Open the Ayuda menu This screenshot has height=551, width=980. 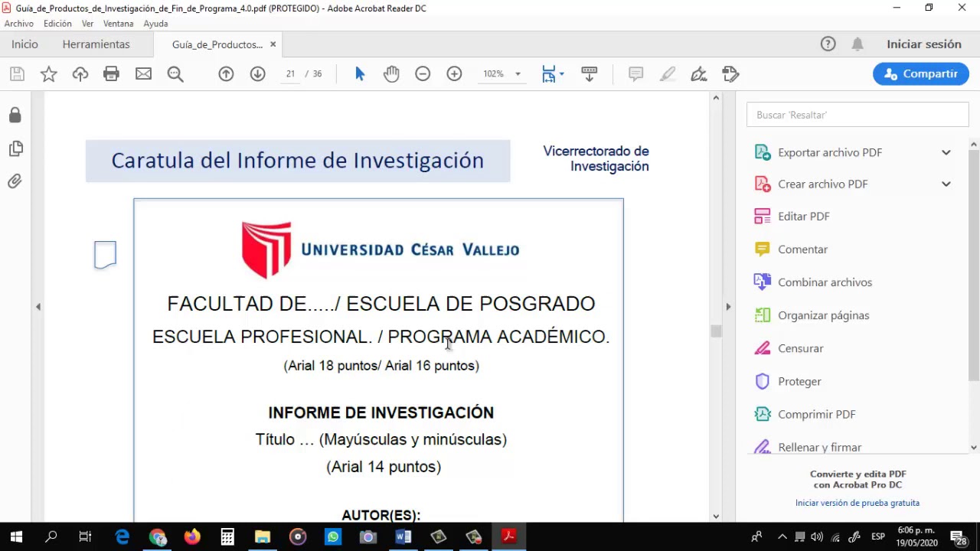click(155, 24)
